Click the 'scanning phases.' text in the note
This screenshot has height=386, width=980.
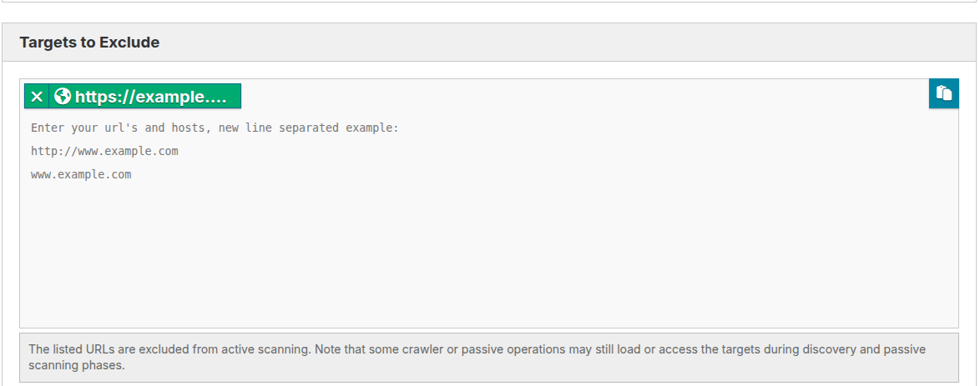tap(77, 365)
